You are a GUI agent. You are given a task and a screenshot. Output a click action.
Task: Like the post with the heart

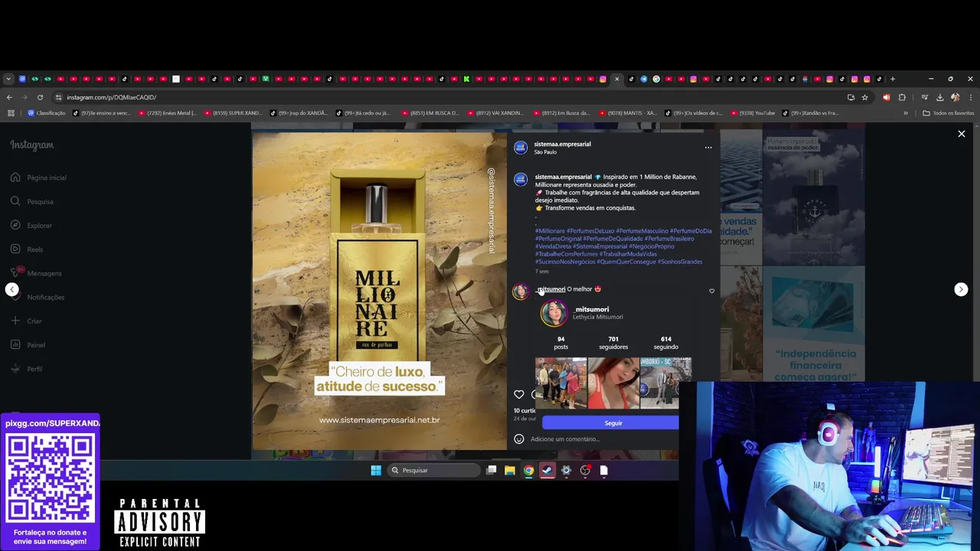(x=519, y=394)
